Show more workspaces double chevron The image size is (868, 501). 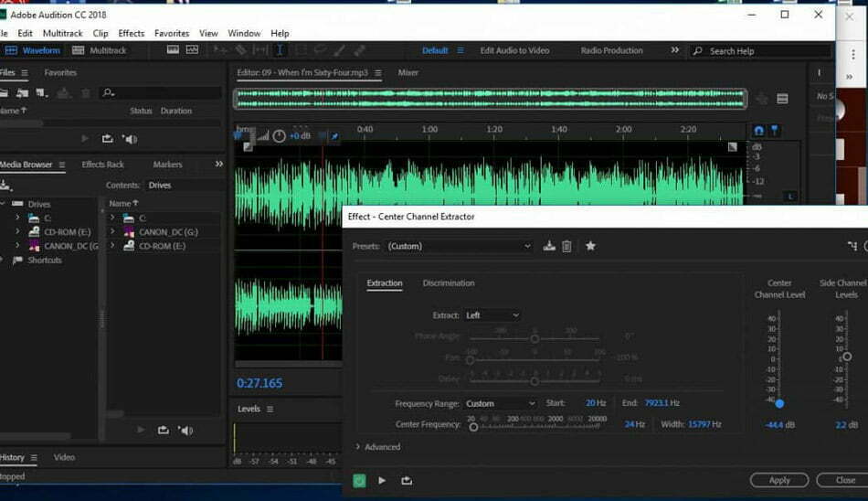tap(675, 50)
